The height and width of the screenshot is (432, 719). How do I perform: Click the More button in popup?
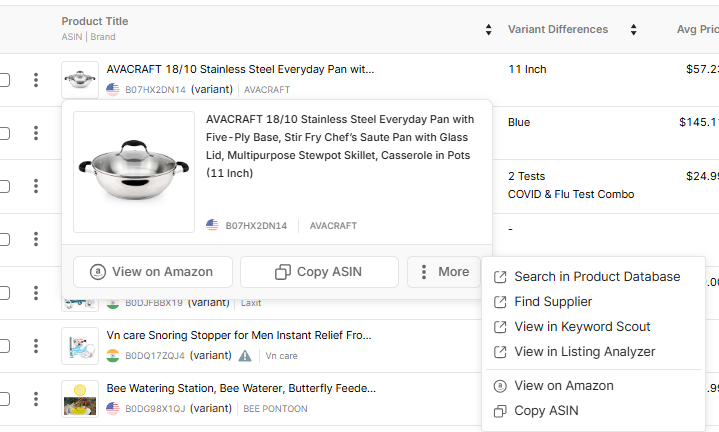[x=443, y=272]
